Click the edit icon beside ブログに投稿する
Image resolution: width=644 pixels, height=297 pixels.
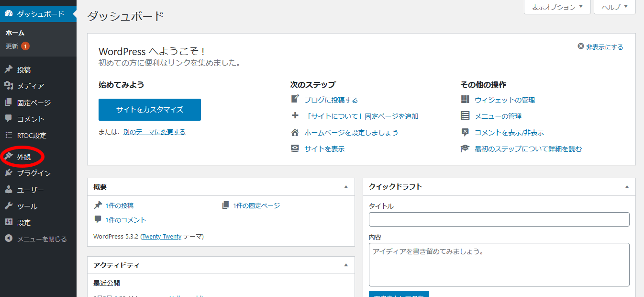click(x=295, y=99)
